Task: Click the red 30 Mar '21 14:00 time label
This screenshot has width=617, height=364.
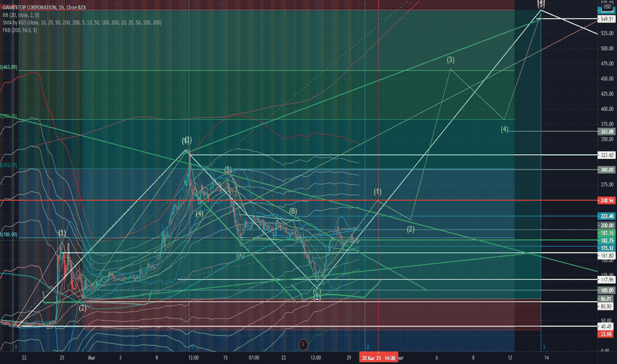Action: click(379, 358)
